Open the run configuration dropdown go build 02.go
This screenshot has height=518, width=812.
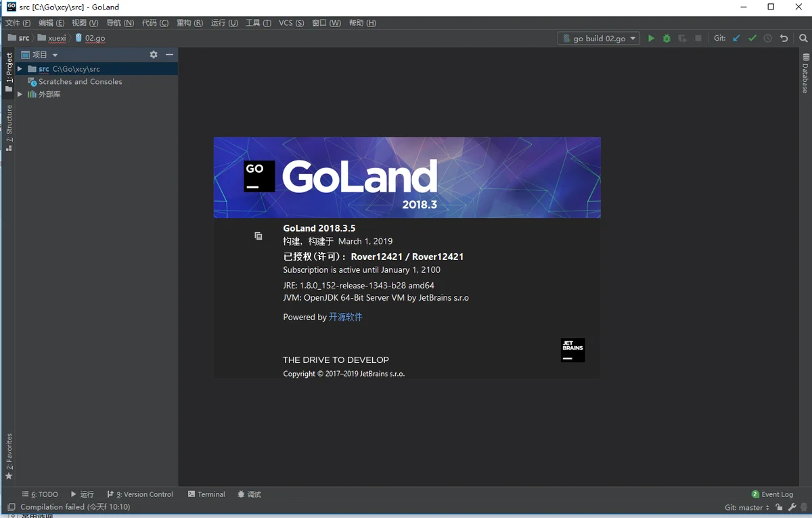click(x=599, y=39)
